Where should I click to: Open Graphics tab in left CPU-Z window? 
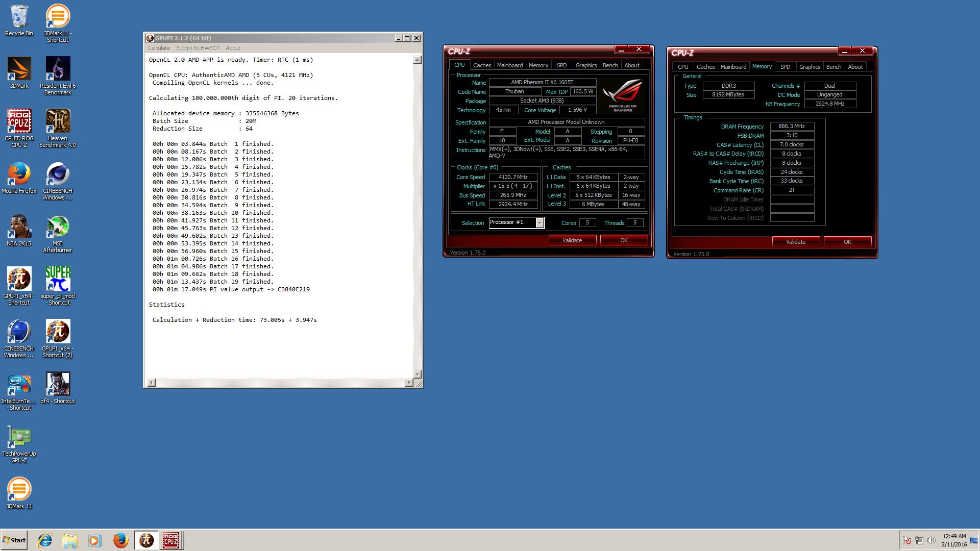pyautogui.click(x=586, y=65)
